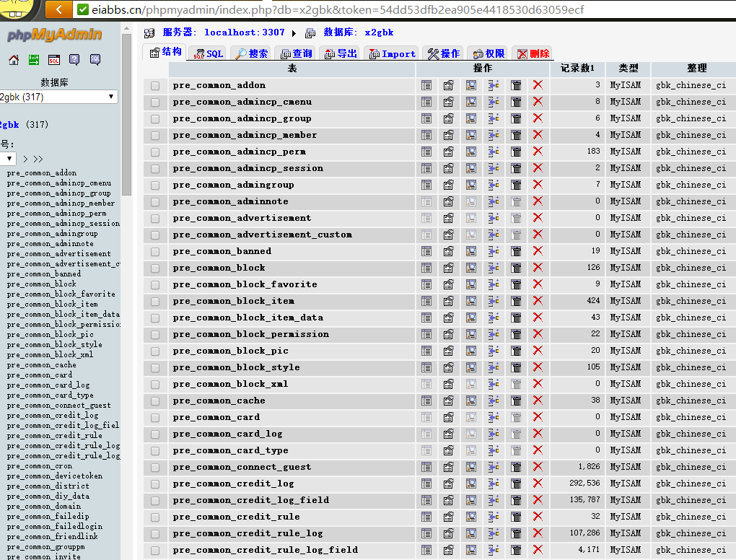The image size is (736, 560).
Task: Click the browser back arrow button
Action: [58, 9]
